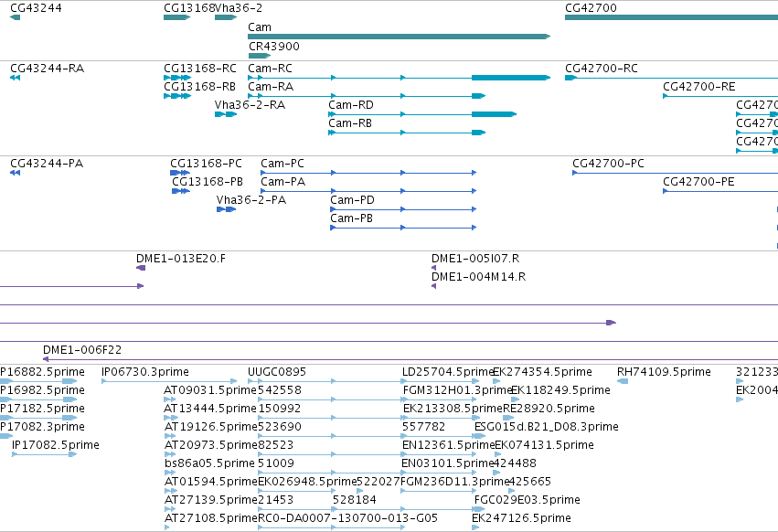
Task: Select transcript CG13168-RB label
Action: [199, 86]
